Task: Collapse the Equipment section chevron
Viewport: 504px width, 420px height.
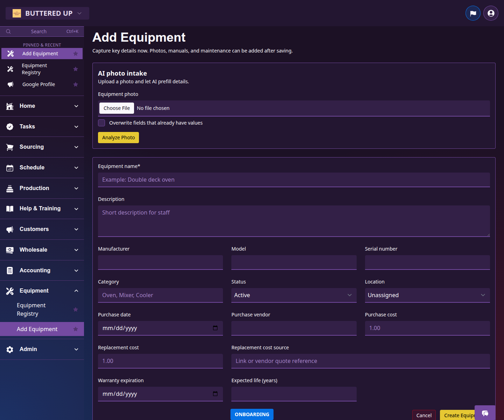Action: point(76,290)
